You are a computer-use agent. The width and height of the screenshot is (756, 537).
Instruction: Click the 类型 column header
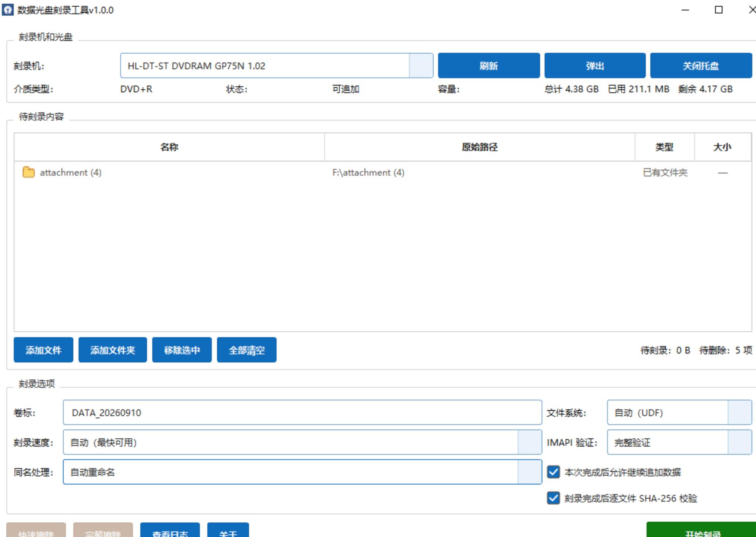664,147
